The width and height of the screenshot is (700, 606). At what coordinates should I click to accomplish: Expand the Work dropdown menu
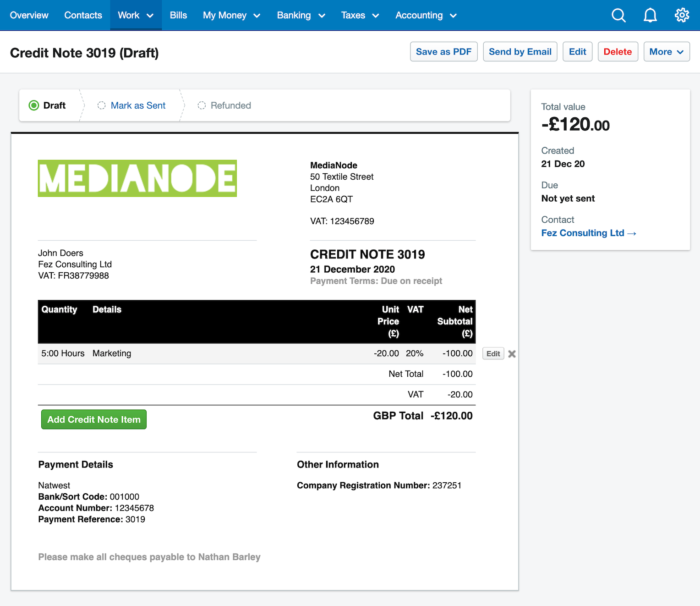click(136, 15)
